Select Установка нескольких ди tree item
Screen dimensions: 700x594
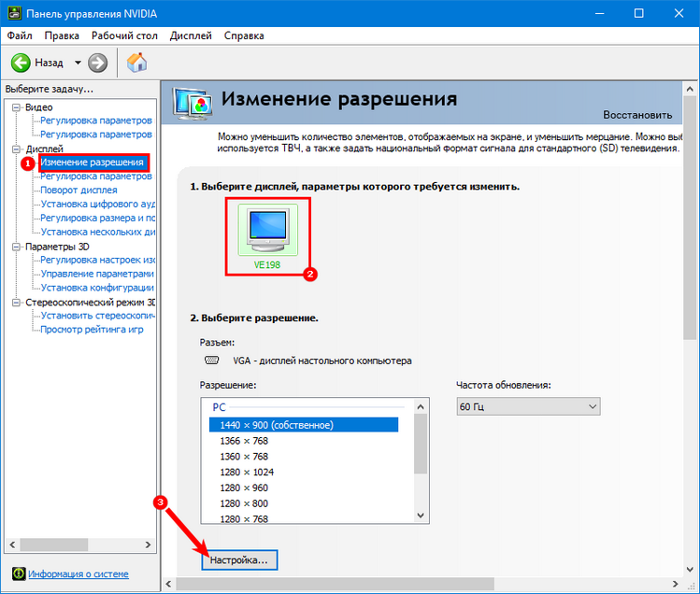[97, 232]
